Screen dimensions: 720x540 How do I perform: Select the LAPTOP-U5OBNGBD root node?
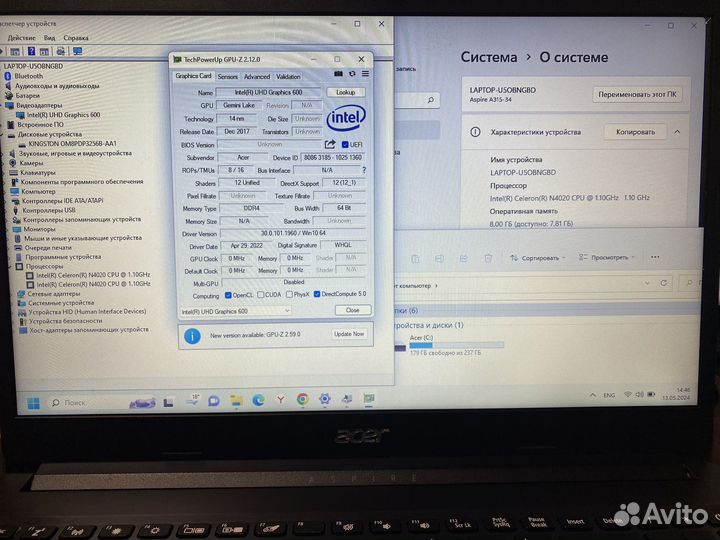33,66
